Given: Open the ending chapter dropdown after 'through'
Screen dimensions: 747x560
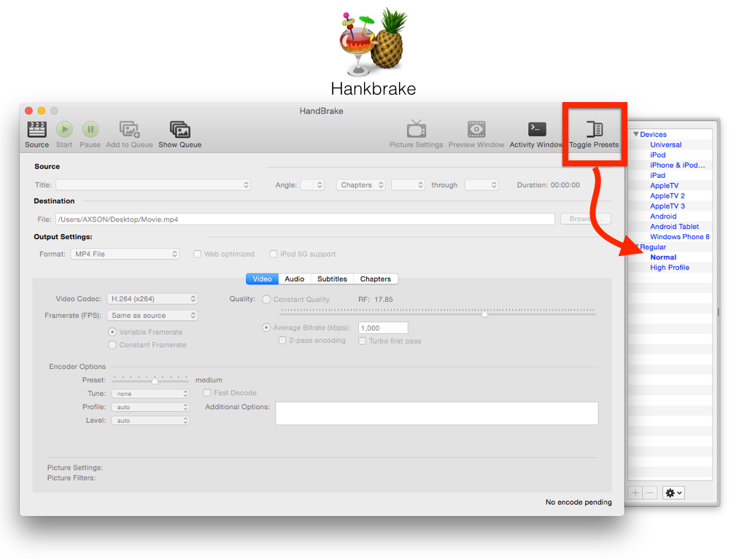Looking at the screenshot, I should [481, 184].
